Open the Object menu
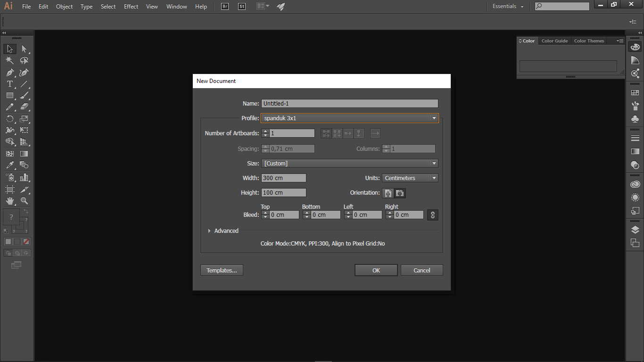This screenshot has width=644, height=362. [x=65, y=7]
